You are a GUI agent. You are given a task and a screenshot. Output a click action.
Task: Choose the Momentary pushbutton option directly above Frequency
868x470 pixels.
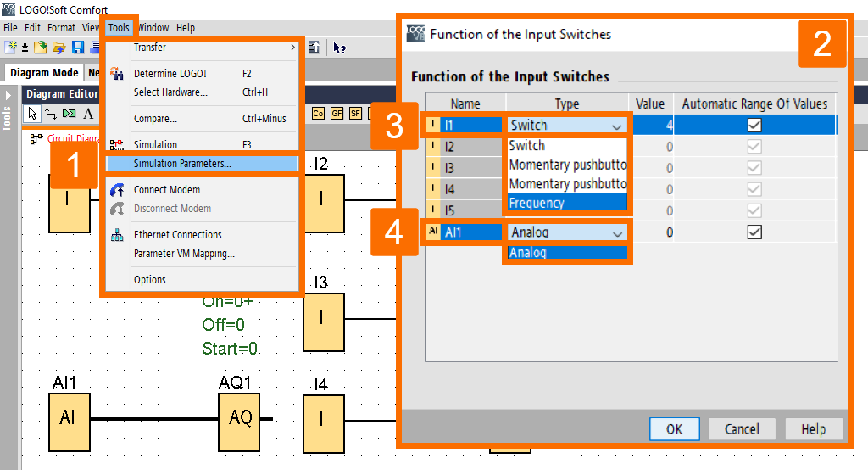[567, 183]
